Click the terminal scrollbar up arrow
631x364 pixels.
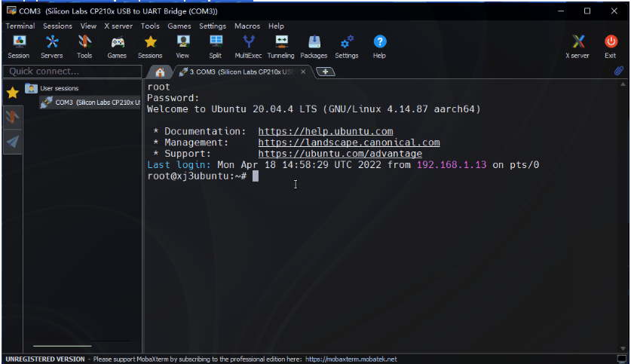623,84
